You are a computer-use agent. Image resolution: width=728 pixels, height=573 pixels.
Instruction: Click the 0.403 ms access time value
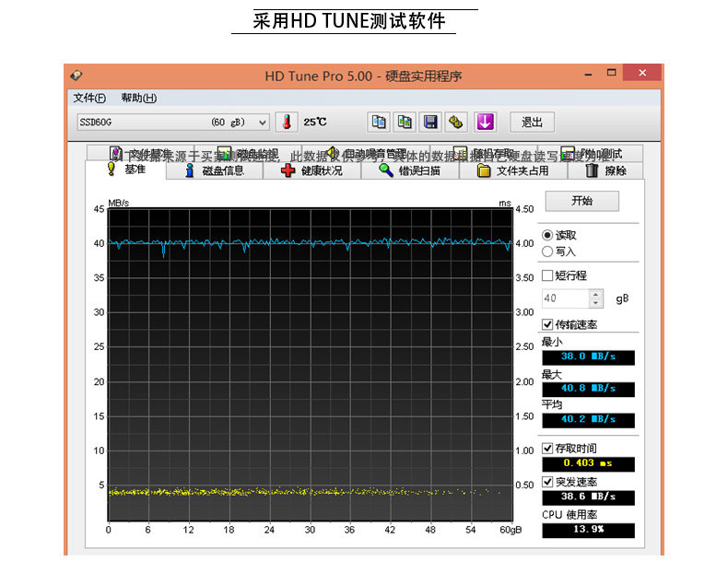point(588,463)
